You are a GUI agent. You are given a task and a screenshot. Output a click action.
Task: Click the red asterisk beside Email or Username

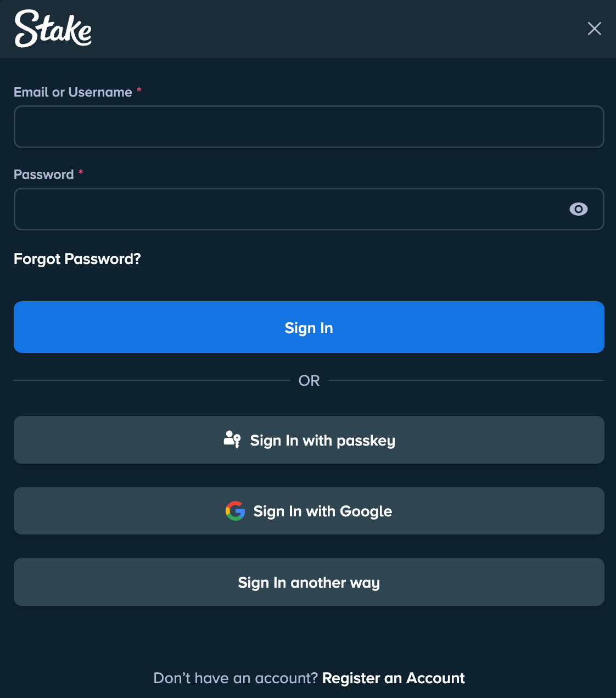(x=139, y=90)
